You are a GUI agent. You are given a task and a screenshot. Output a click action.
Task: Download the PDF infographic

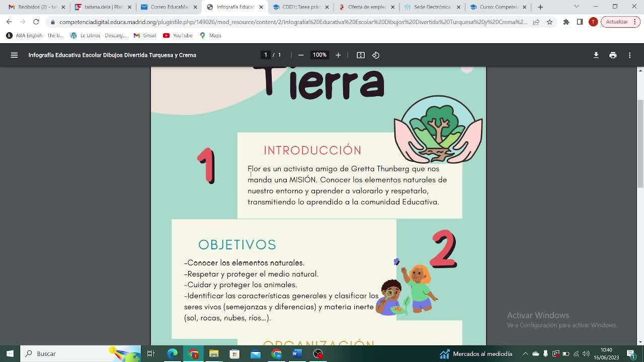pyautogui.click(x=596, y=55)
